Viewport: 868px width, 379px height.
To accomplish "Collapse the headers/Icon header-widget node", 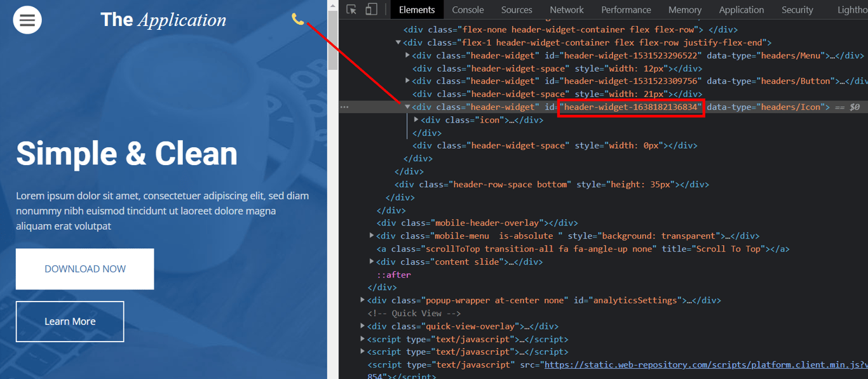I will [x=408, y=107].
